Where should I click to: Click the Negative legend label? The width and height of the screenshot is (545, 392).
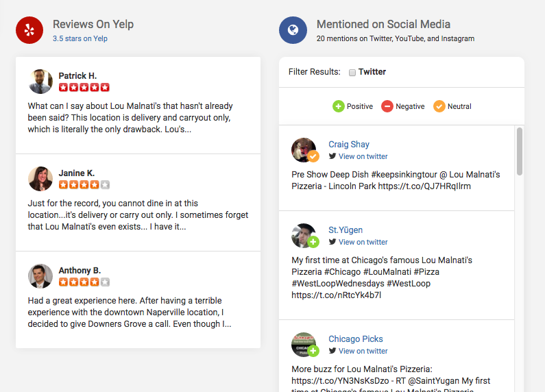pos(410,106)
